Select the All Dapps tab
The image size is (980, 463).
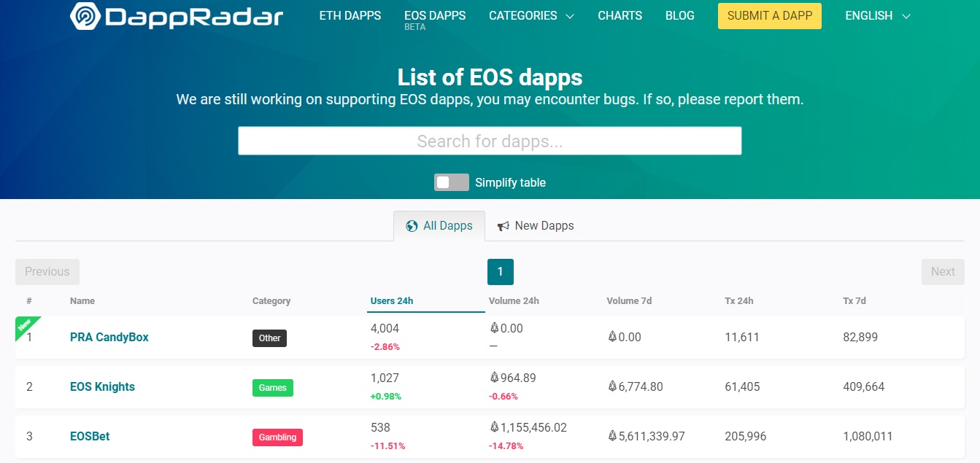pos(439,226)
